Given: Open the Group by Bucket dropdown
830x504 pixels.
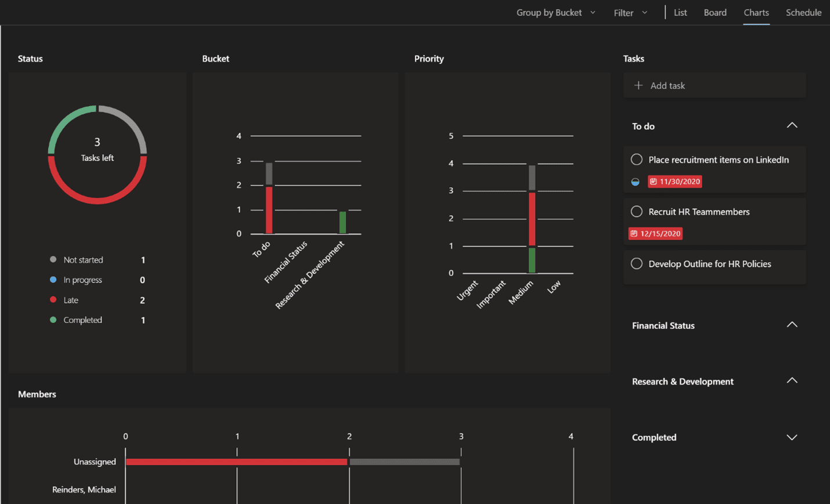Looking at the screenshot, I should pyautogui.click(x=556, y=12).
